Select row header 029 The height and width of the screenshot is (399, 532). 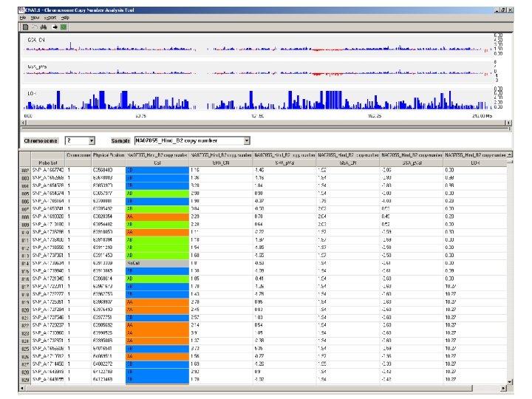pyautogui.click(x=25, y=380)
